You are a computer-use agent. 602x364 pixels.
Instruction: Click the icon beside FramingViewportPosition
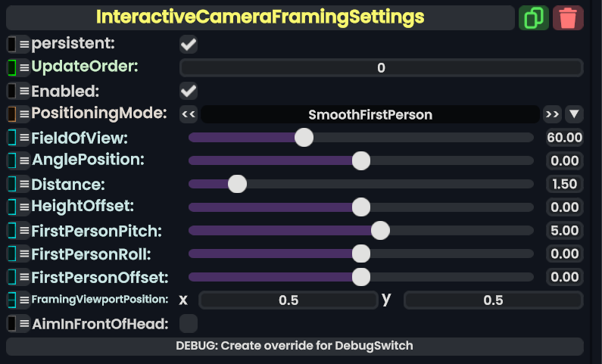tap(11, 300)
